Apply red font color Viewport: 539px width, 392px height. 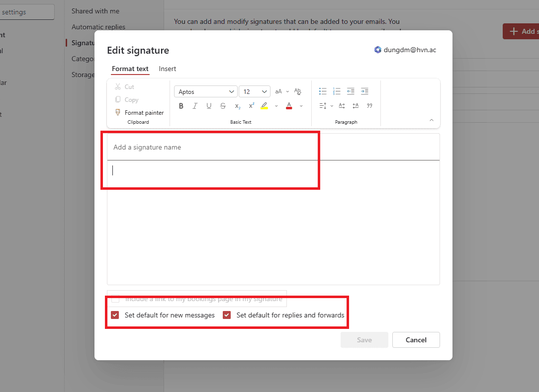click(x=289, y=106)
